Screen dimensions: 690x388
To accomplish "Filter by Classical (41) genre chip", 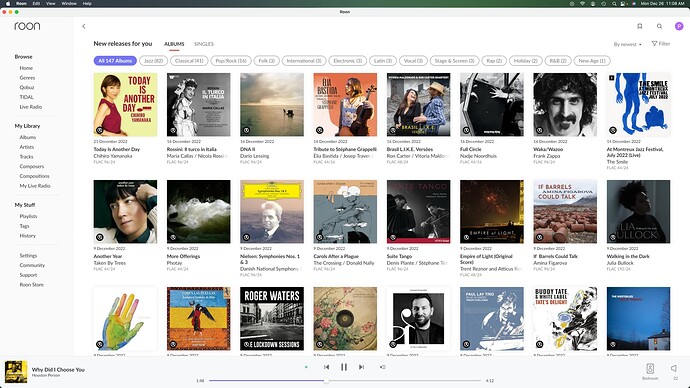I will 189,61.
